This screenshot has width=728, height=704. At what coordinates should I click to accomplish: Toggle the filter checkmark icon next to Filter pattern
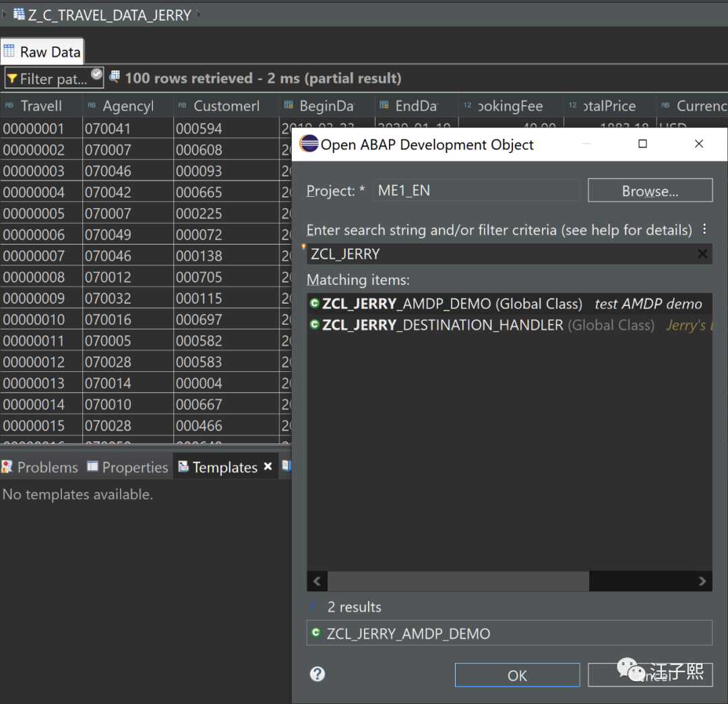pyautogui.click(x=96, y=73)
